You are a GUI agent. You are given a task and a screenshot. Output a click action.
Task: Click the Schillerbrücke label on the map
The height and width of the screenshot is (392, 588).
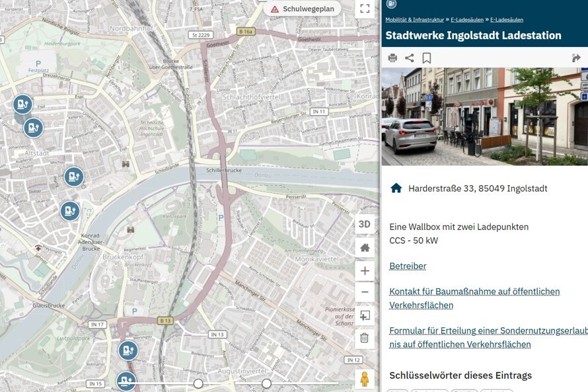pyautogui.click(x=224, y=171)
